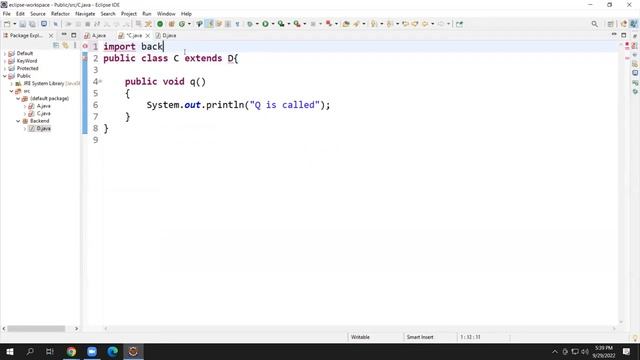Click the Save All toolbar icon

pos(32,24)
